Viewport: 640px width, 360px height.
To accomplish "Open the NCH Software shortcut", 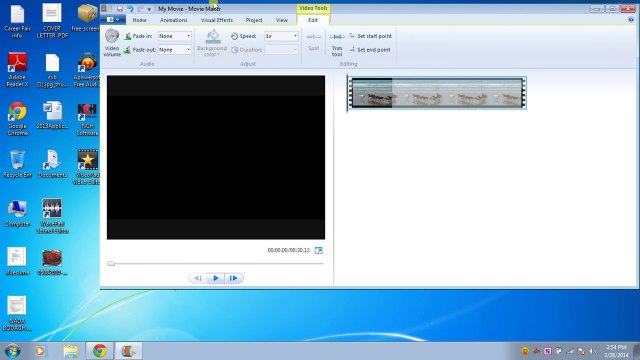I will pos(87,119).
